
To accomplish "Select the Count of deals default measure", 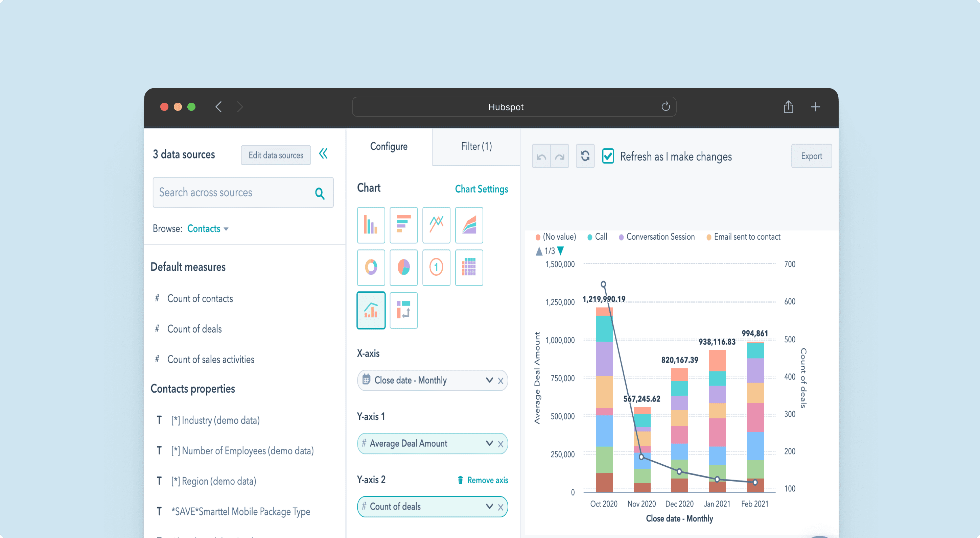I will click(194, 329).
